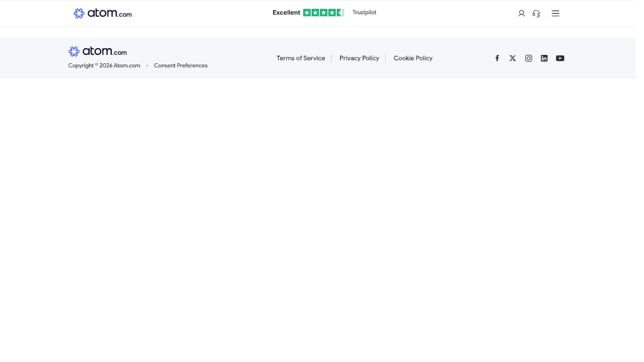Visit the Instagram profile
The width and height of the screenshot is (644, 362).
point(528,58)
